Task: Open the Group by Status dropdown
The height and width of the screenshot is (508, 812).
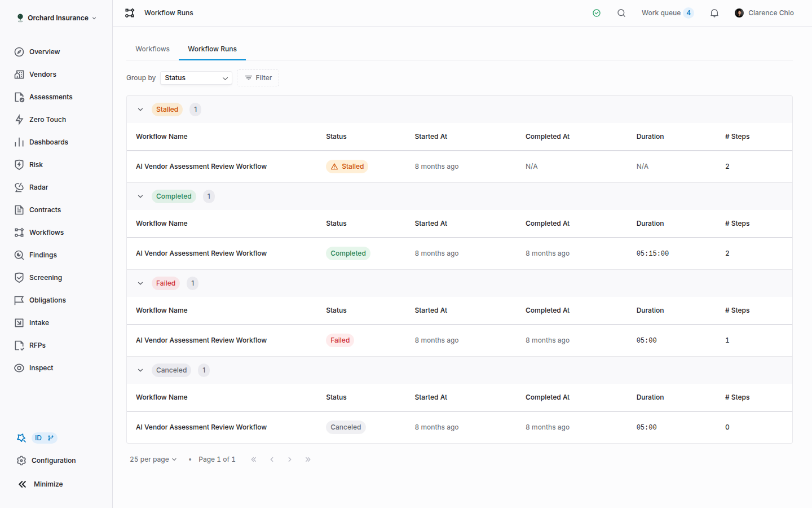Action: coord(196,78)
